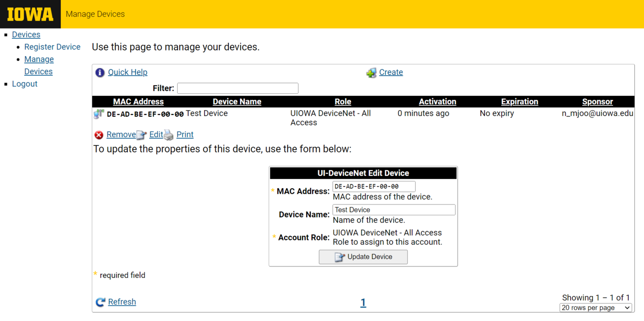Sort the table by MAC Address
Screen dimensions: 644x321
[x=138, y=101]
